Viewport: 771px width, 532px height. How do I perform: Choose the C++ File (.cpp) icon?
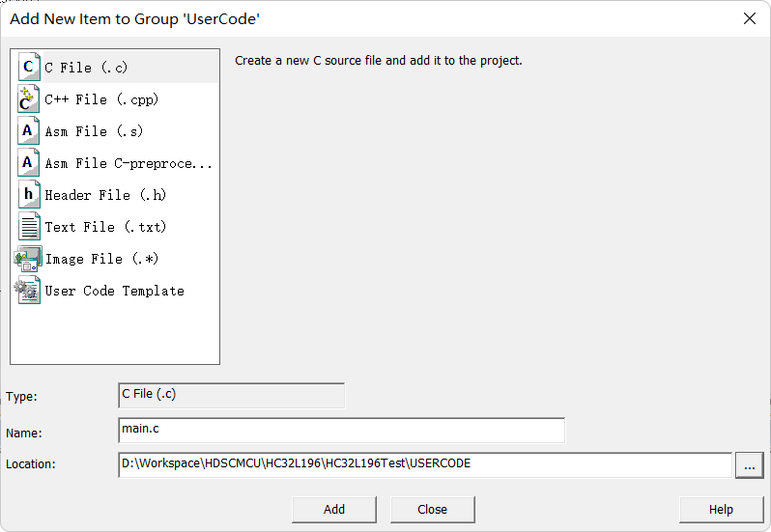coord(29,98)
